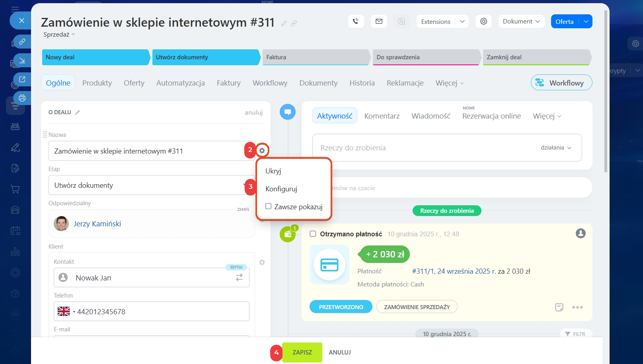
Task: Open the email envelope icon
Action: 379,21
